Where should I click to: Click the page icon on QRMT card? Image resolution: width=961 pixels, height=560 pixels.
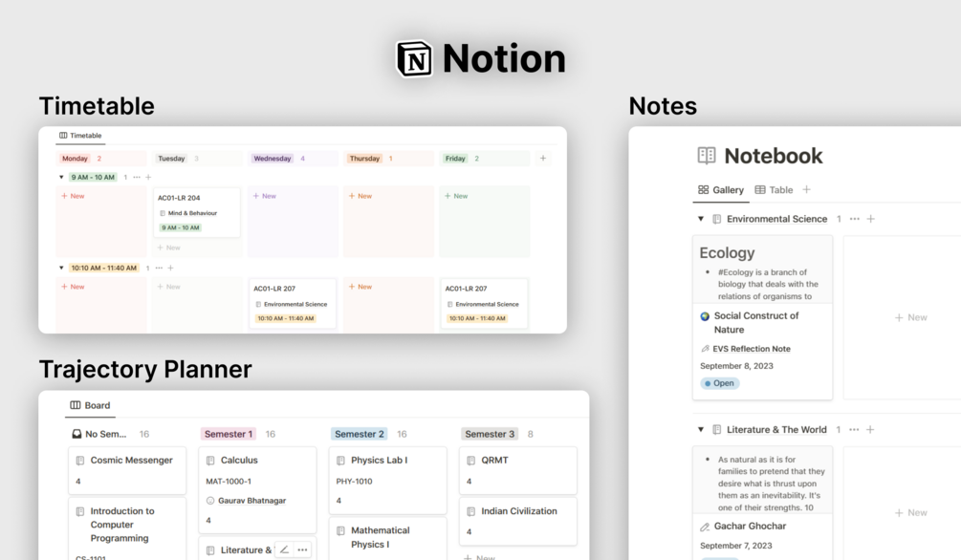tap(470, 461)
